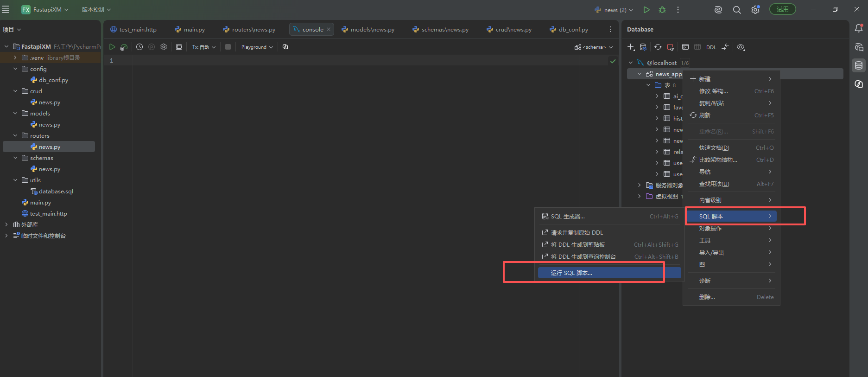Choose Delete in the context menu

tap(732, 297)
